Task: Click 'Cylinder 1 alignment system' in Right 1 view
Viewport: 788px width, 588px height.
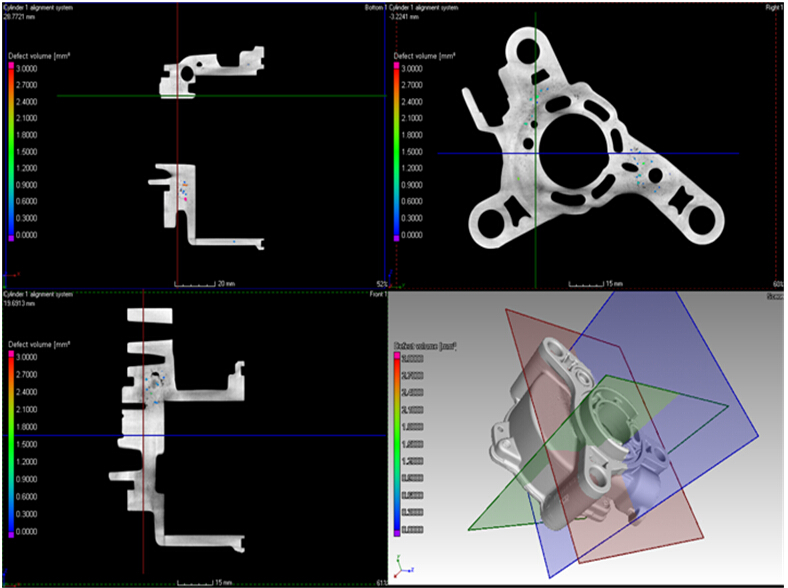Action: tap(423, 8)
